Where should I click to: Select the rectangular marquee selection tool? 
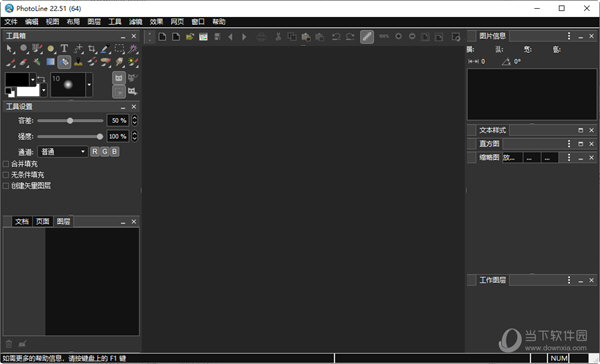[119, 49]
